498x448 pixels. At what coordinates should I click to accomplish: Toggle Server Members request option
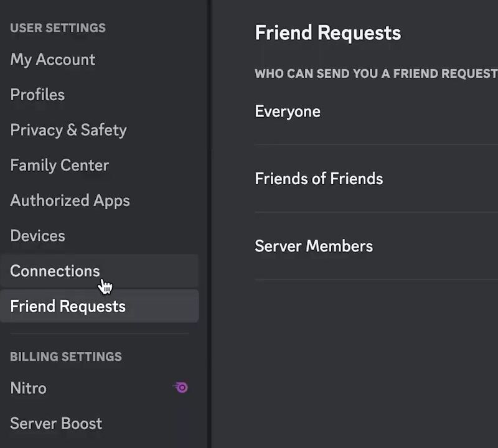(314, 246)
